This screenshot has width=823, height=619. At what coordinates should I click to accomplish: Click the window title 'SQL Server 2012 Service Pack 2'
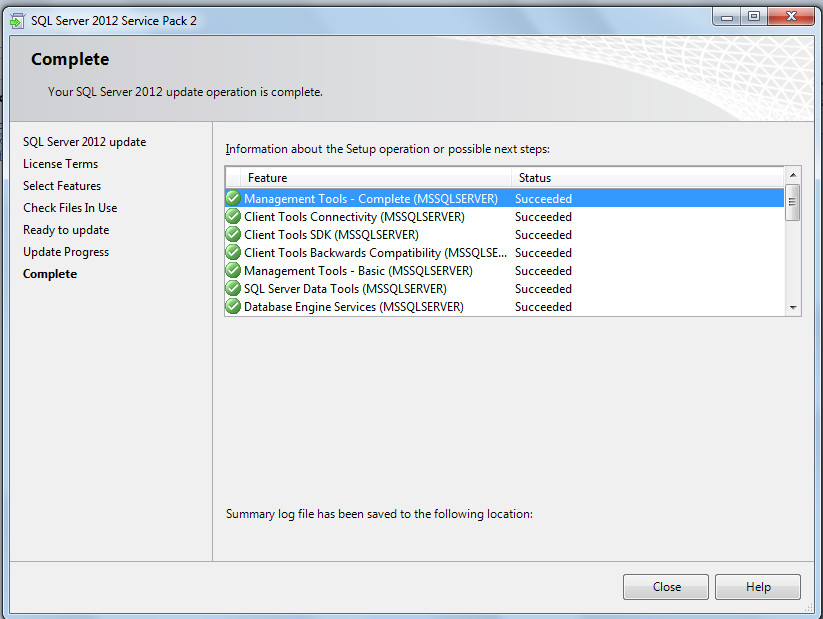coord(113,20)
